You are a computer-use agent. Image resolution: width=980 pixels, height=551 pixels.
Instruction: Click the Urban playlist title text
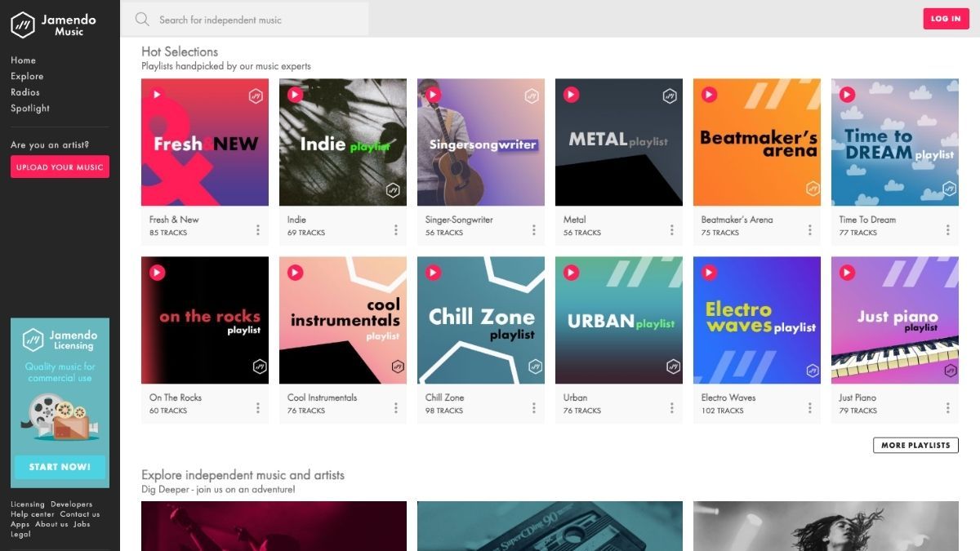(x=576, y=398)
